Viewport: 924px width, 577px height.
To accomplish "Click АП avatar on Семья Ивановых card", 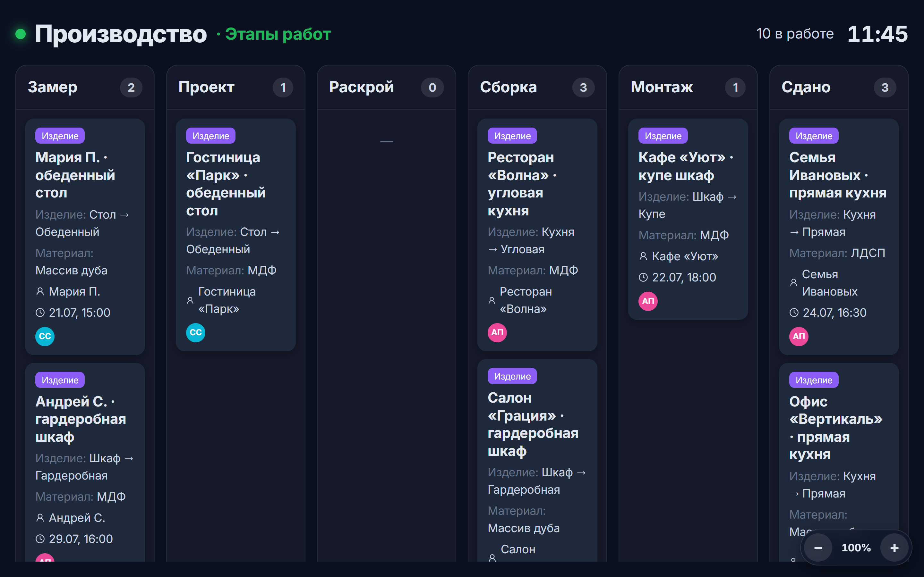I will click(x=799, y=336).
